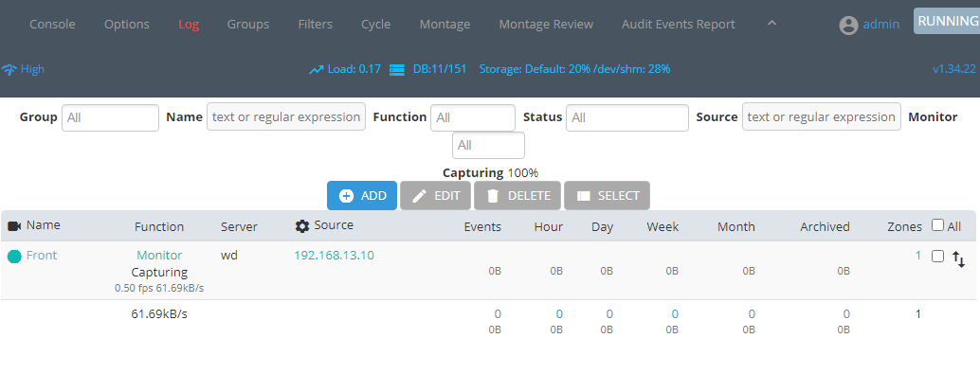Open the Montage view
The width and height of the screenshot is (980, 374).
click(445, 25)
